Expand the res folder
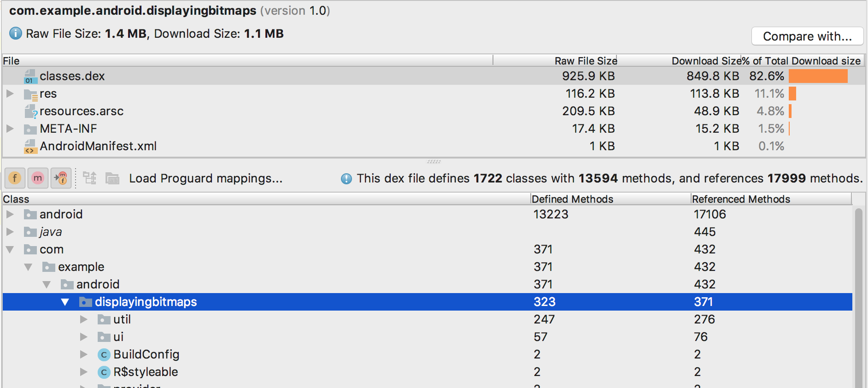The image size is (868, 388). click(x=10, y=94)
